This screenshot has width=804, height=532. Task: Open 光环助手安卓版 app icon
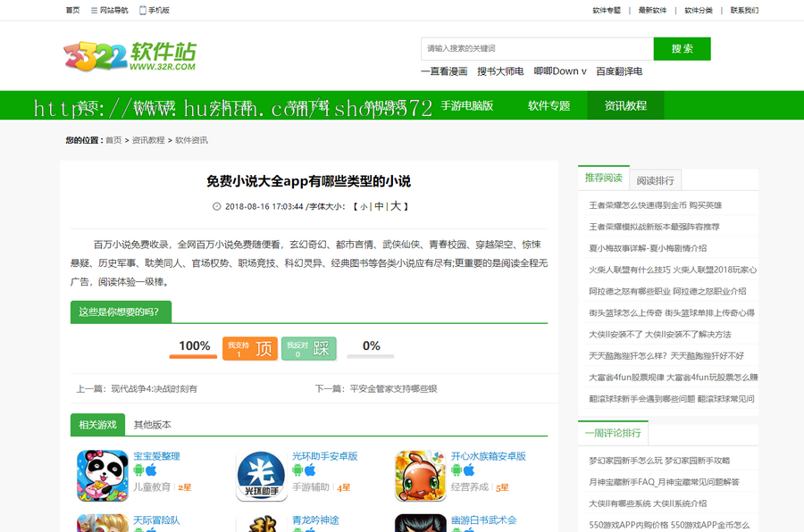click(x=262, y=476)
